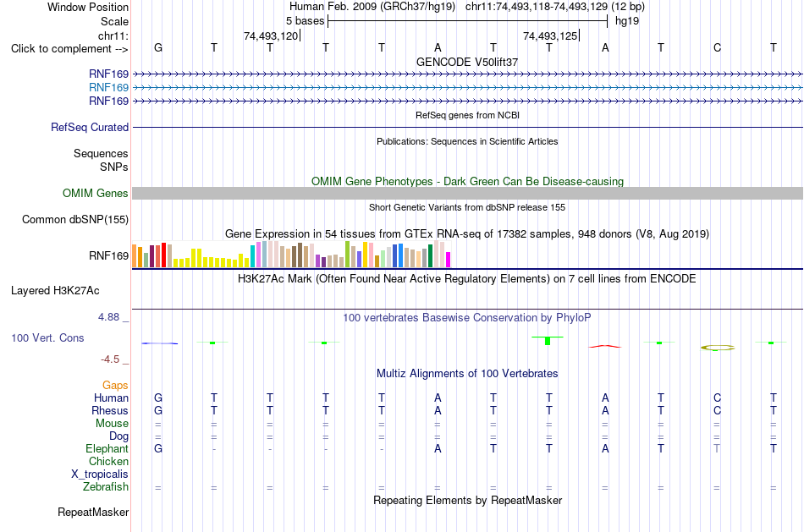Click the chr11:74,493,118-74,493,129 (12 bp) position text
Screen dimensions: 804x532
[x=555, y=7]
